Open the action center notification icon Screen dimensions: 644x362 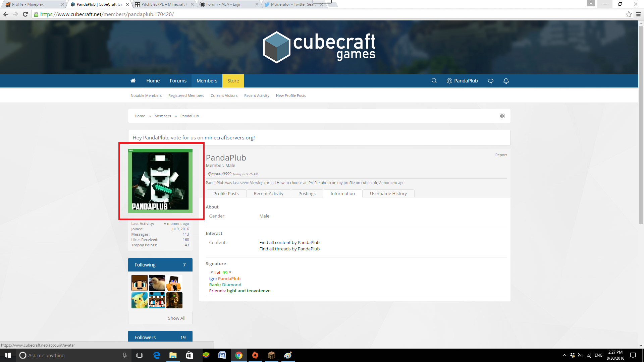point(633,355)
